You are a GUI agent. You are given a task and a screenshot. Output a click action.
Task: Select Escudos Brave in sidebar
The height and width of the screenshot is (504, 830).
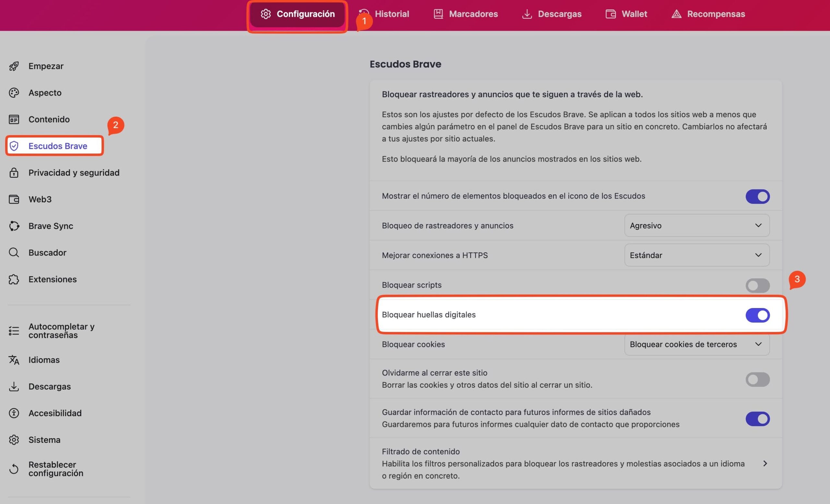pos(54,146)
